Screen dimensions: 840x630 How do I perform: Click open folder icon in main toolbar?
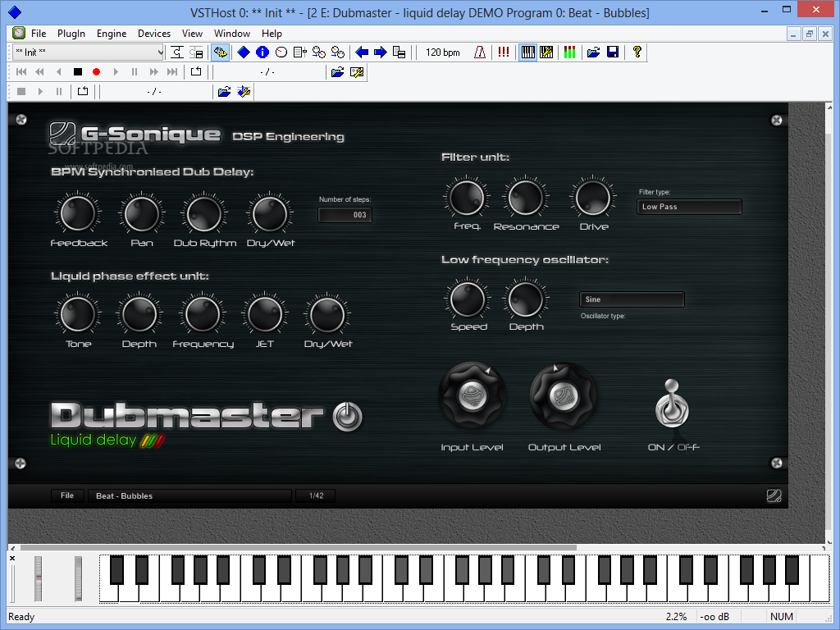click(x=593, y=52)
